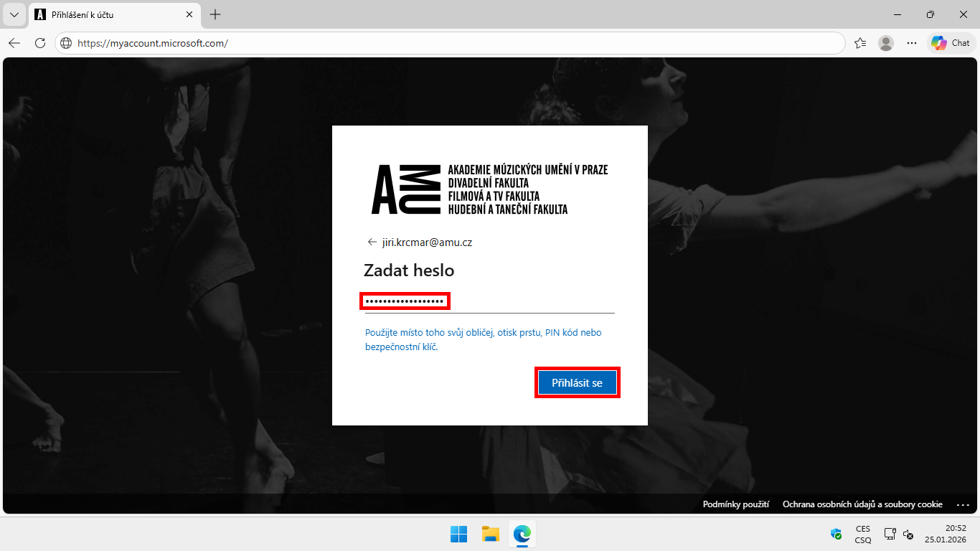Screen dimensions: 980x551
Task: Select the Přihlášení k účtu tab
Action: (108, 14)
